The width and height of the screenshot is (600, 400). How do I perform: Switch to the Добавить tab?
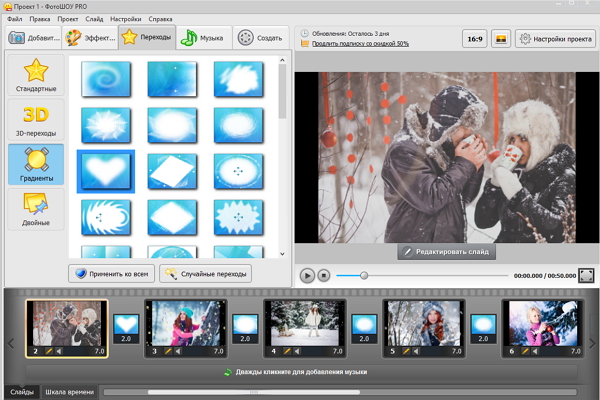(x=34, y=38)
